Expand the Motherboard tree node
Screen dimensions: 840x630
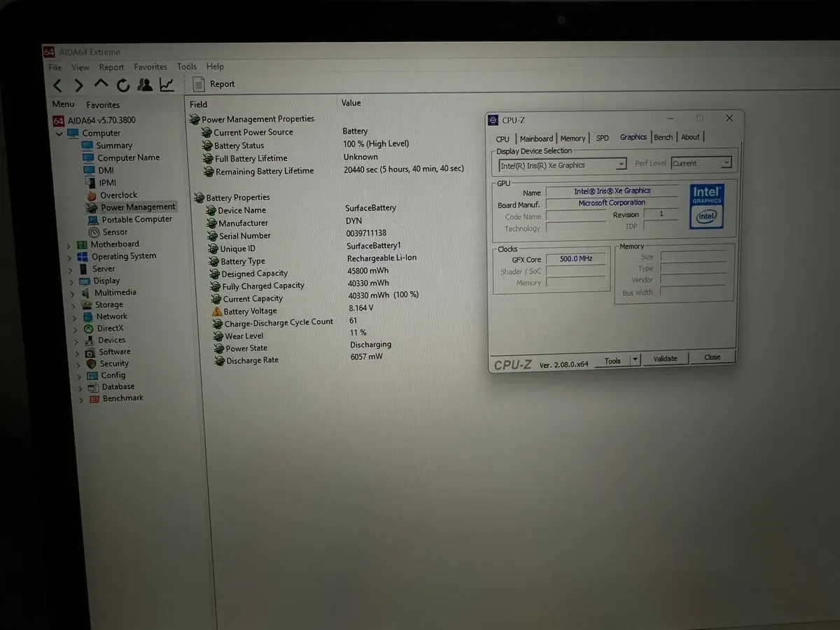click(69, 245)
